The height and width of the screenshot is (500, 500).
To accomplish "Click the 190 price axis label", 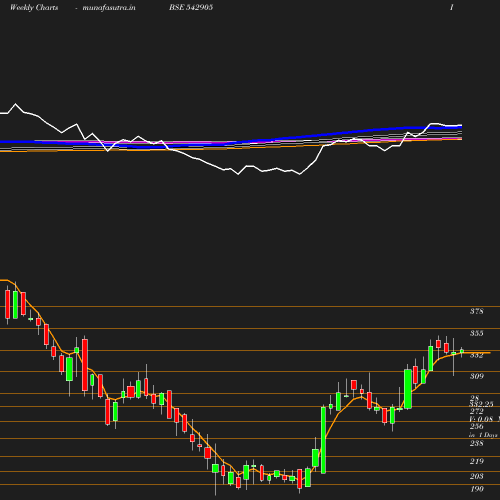I will [477, 489].
